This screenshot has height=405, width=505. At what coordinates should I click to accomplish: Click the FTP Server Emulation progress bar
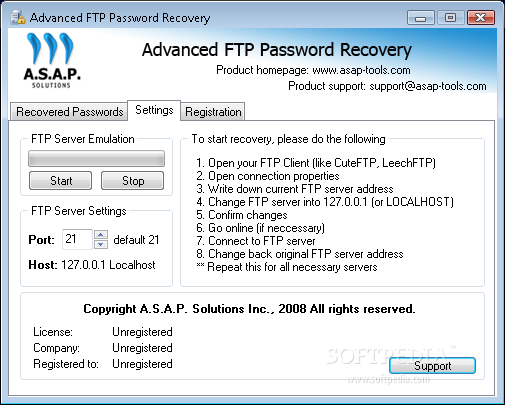click(96, 158)
